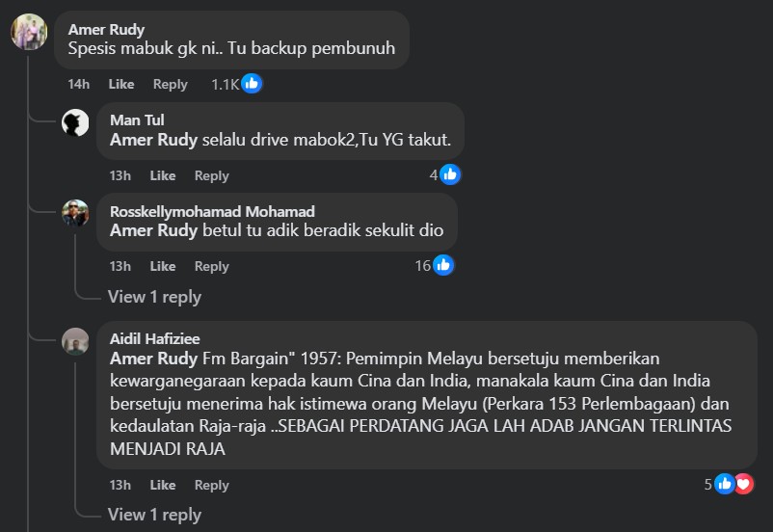Open Man Tul's avatar icon
773x532 pixels.
(75, 122)
